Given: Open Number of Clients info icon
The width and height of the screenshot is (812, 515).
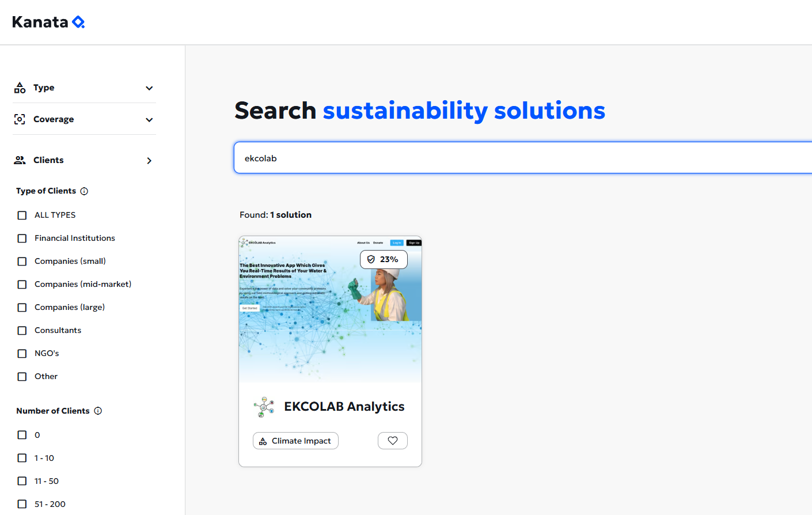Looking at the screenshot, I should [x=98, y=411].
